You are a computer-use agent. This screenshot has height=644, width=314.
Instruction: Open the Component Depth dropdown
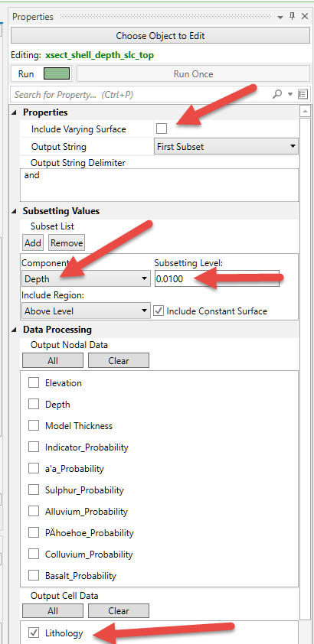(x=86, y=279)
